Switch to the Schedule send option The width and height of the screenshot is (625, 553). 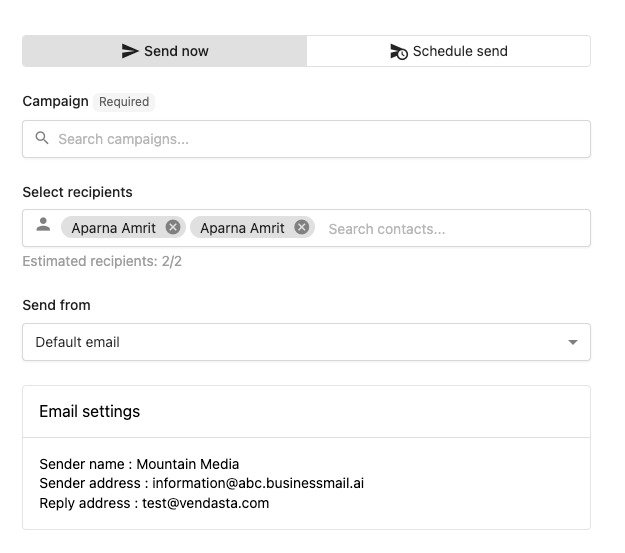(x=448, y=51)
